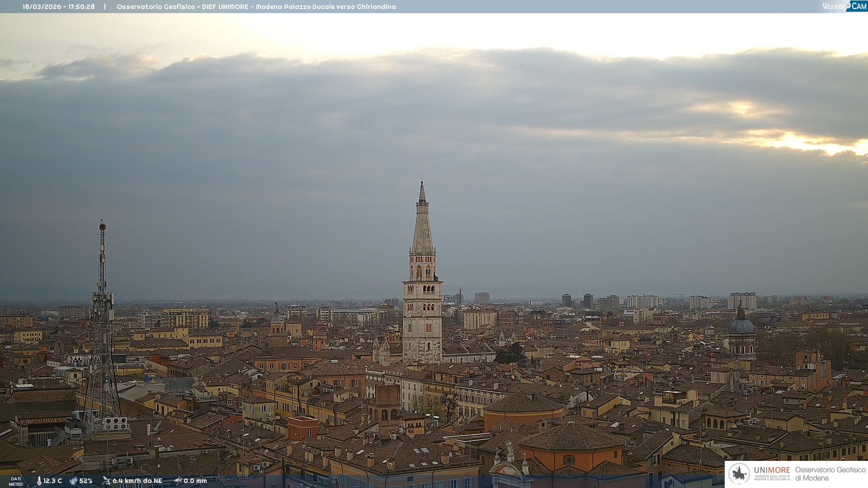This screenshot has height=488, width=868.
Task: Click the WeatherCam logo
Action: pyautogui.click(x=844, y=6)
